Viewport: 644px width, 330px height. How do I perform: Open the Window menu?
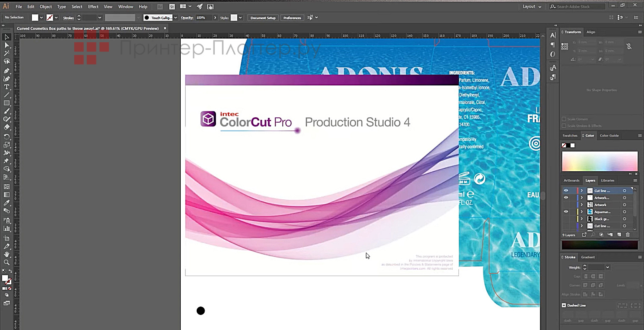(125, 6)
